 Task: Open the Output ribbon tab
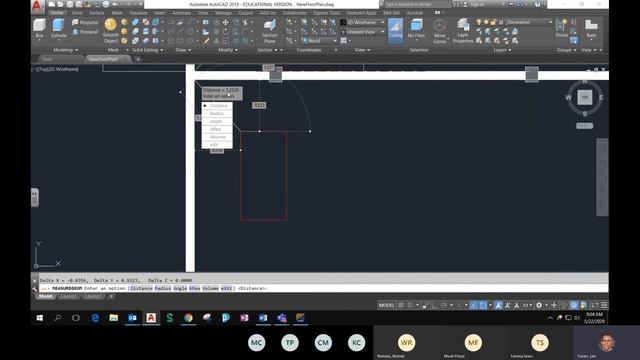click(245, 13)
